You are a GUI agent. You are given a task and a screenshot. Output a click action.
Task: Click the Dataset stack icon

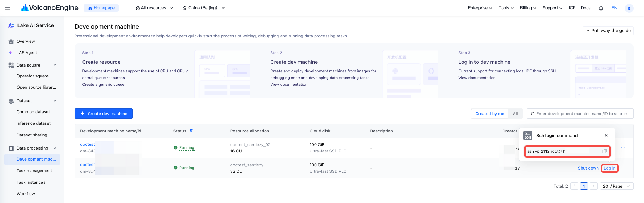click(x=11, y=101)
